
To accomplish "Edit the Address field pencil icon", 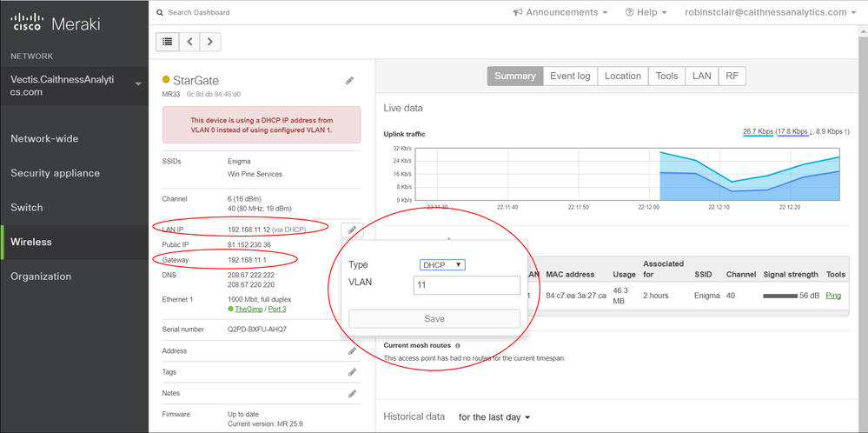I will tap(352, 350).
